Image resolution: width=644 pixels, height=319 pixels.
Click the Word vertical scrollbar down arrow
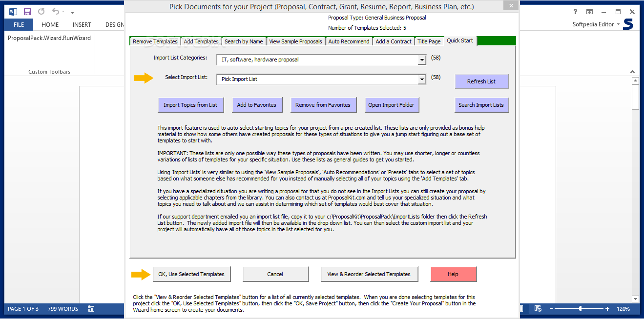[635, 299]
